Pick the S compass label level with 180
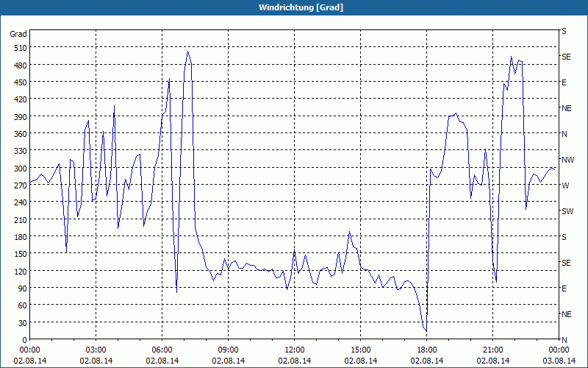Viewport: 588px width, 368px height. 564,237
